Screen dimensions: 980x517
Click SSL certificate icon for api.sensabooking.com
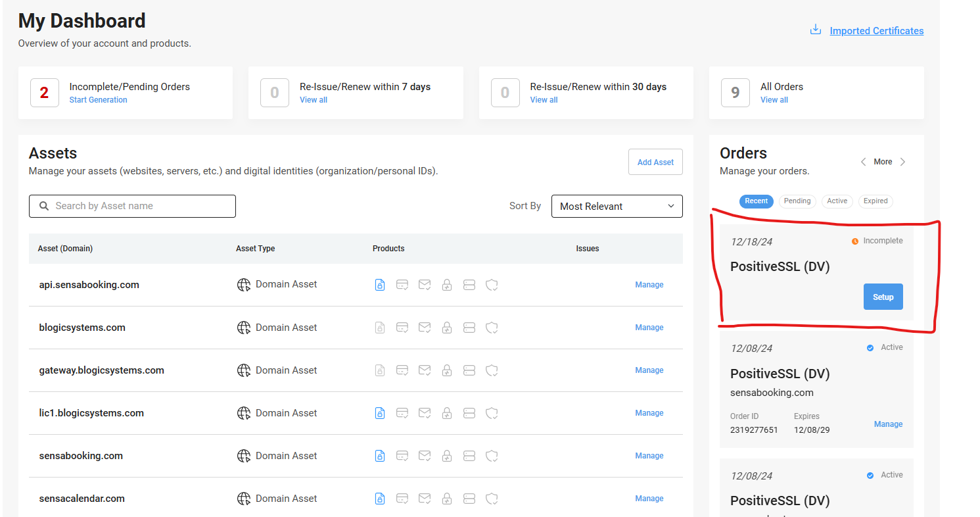379,285
